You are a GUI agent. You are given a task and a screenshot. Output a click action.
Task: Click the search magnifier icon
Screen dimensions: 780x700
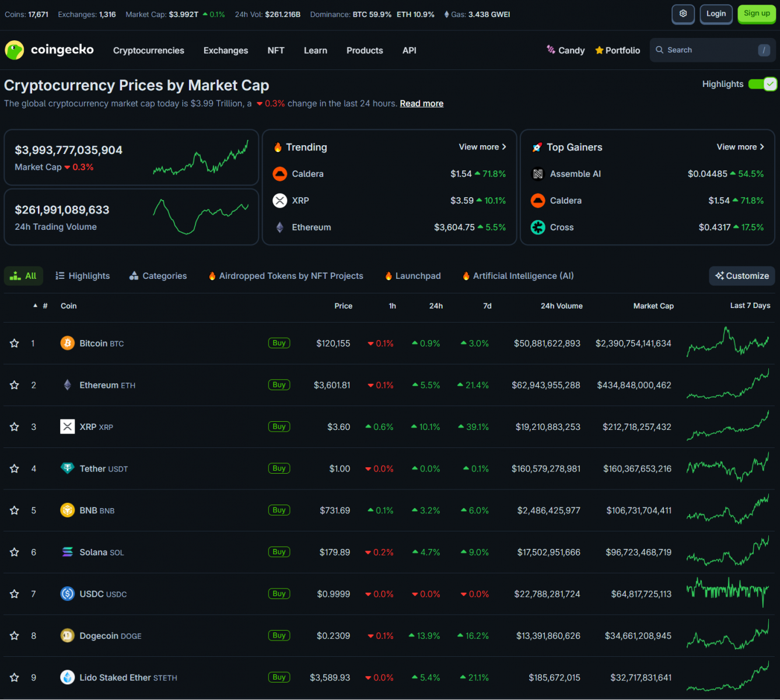660,50
